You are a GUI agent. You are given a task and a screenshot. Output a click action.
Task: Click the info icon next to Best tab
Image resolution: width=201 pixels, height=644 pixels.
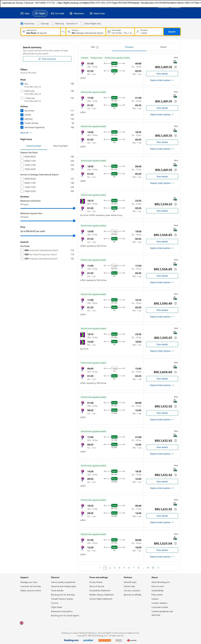(x=97, y=47)
